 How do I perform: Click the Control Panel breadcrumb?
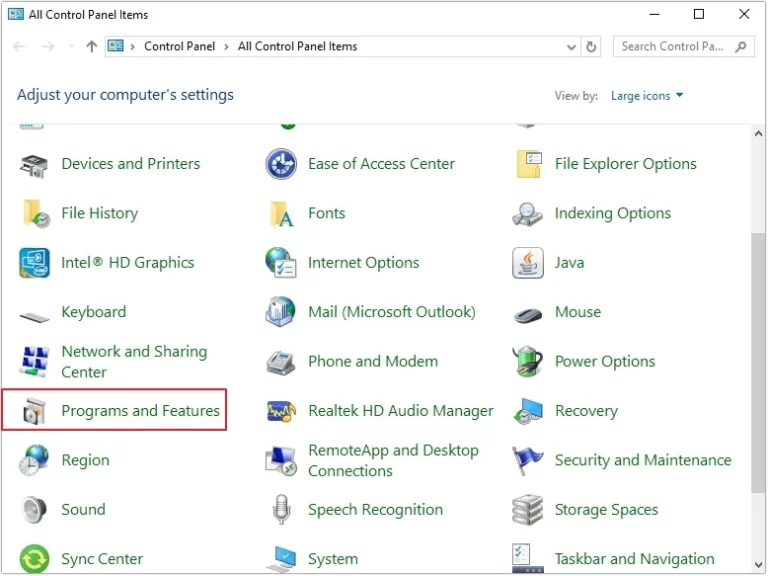pyautogui.click(x=179, y=47)
